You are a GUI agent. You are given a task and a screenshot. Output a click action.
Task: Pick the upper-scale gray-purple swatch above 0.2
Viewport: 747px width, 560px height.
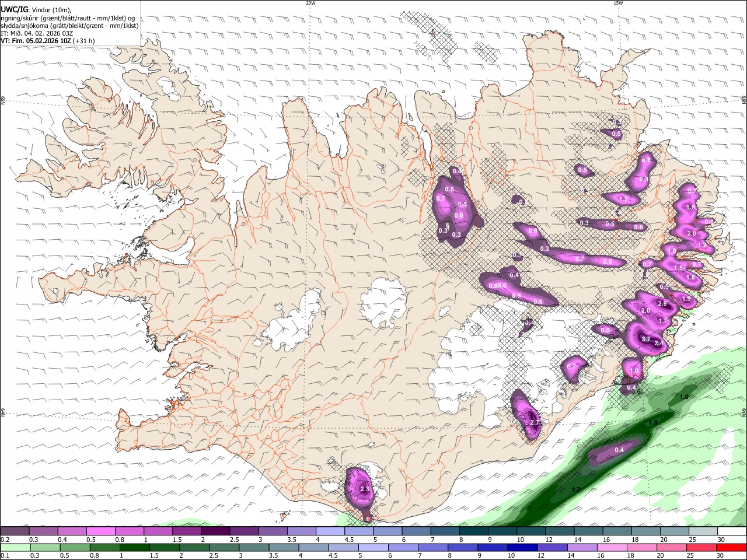click(15, 531)
